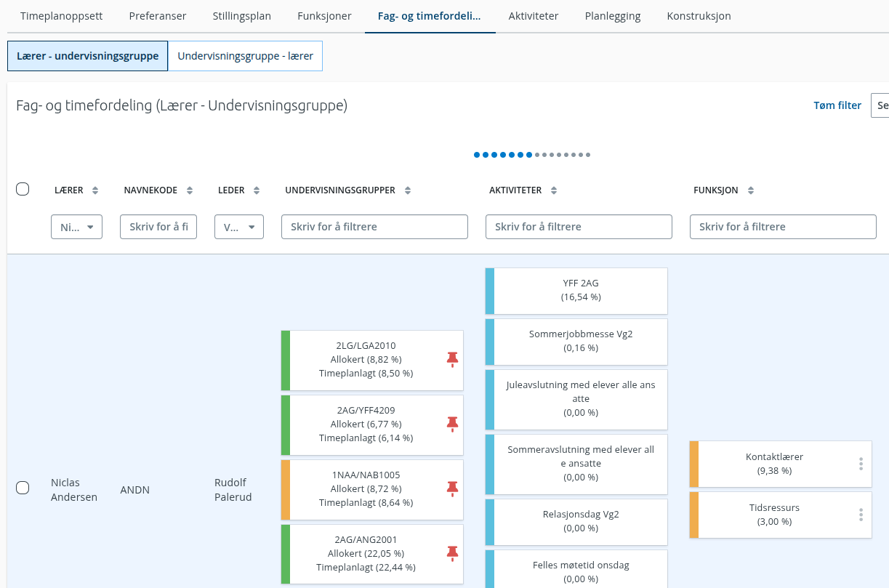
Task: Sort by Undervisningsgrupper column arrows
Action: tap(408, 190)
